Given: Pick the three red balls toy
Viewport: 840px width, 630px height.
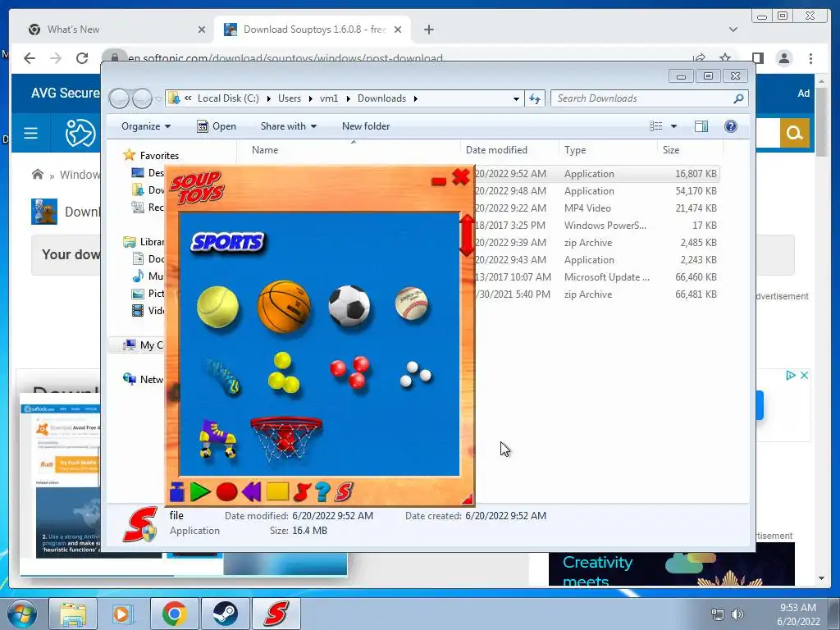Looking at the screenshot, I should coord(349,372).
